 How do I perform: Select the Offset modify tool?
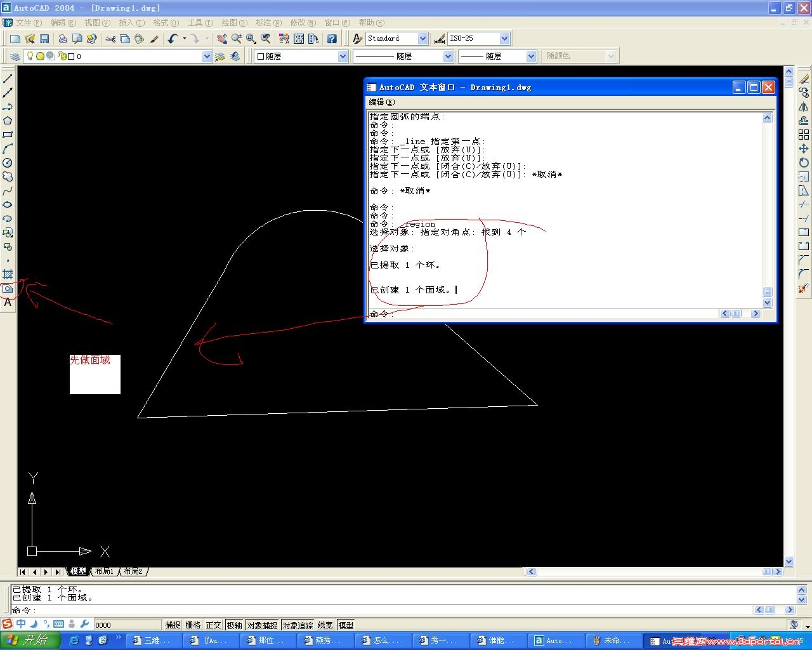coord(804,121)
